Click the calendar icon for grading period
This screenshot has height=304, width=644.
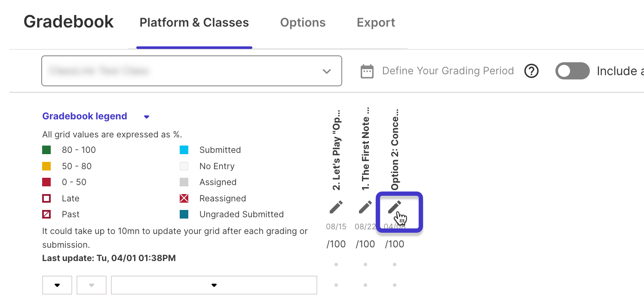pos(367,71)
